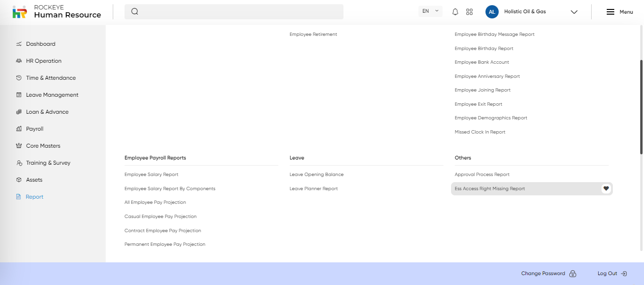
Task: Open Employee Salary Report By Components
Action: point(170,189)
